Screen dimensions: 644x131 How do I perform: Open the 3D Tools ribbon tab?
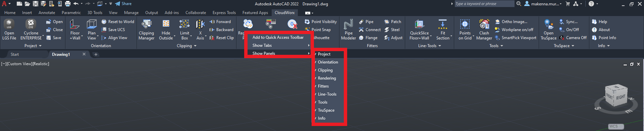click(x=95, y=13)
